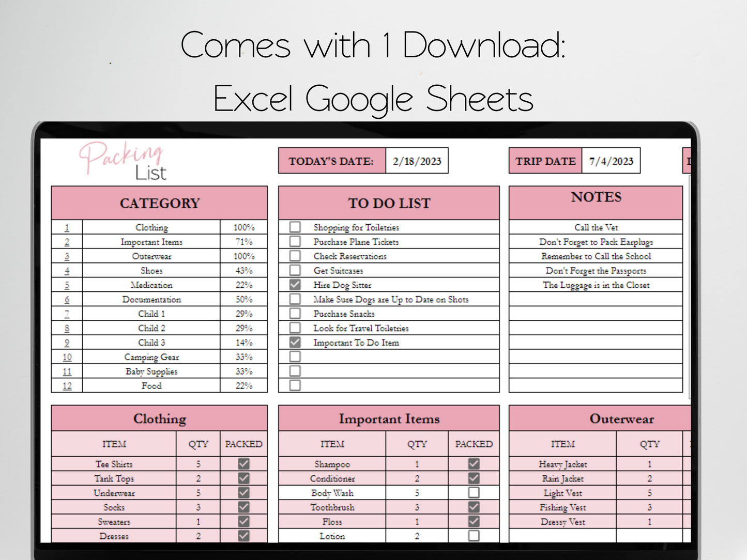Select the Today's Date value 2/18/2023
Screen dimensions: 747x560
(x=417, y=161)
